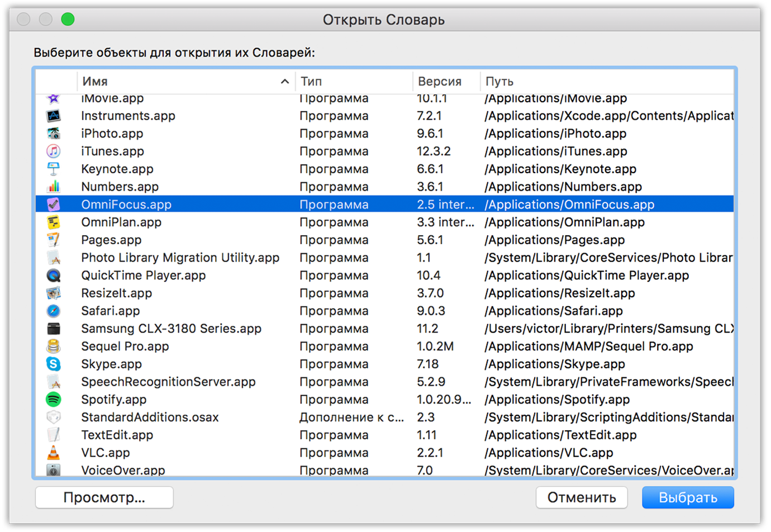The width and height of the screenshot is (771, 532).
Task: Select QuickTime Player.app entry
Action: pos(143,275)
